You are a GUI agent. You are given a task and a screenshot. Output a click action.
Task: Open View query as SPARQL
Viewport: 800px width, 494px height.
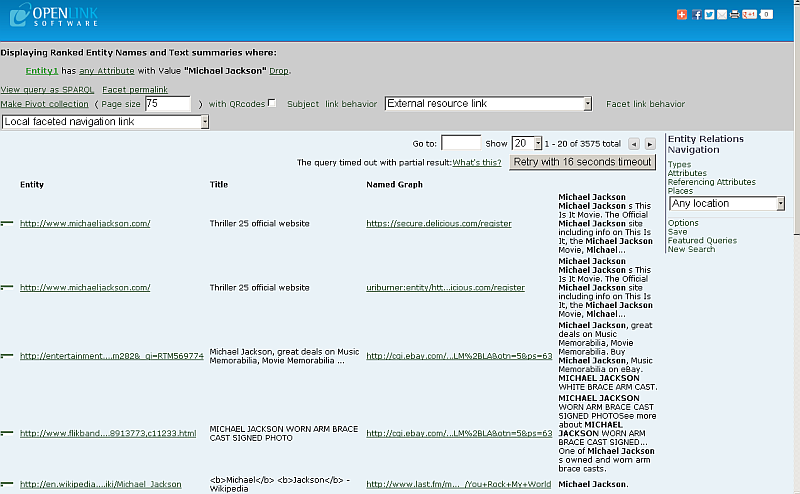(x=47, y=90)
